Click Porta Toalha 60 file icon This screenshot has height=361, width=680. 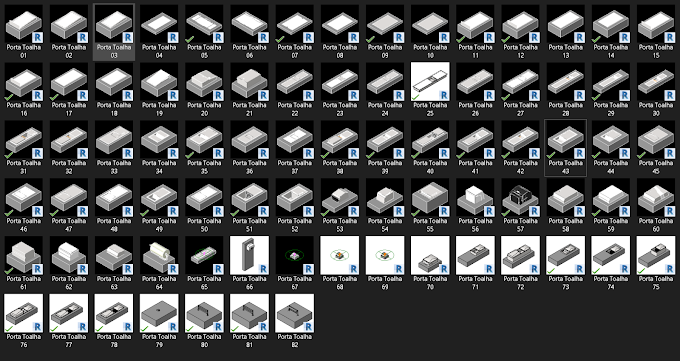click(x=656, y=197)
